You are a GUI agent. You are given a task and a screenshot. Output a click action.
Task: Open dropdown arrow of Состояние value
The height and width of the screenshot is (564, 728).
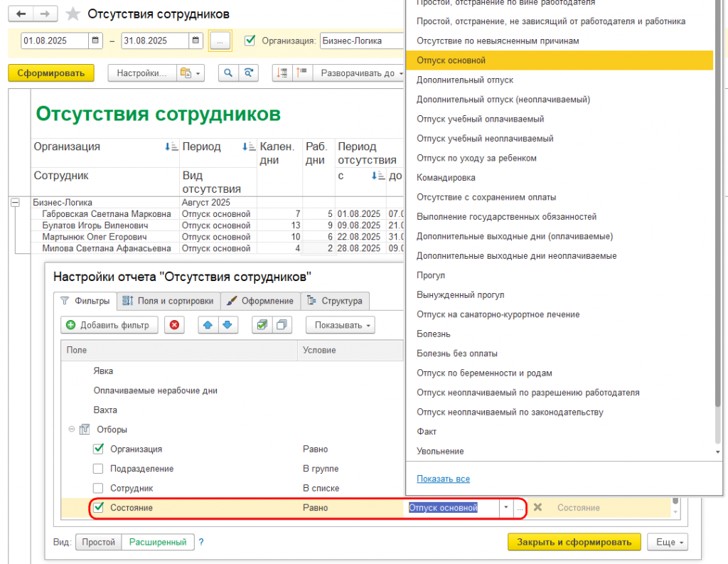(506, 508)
